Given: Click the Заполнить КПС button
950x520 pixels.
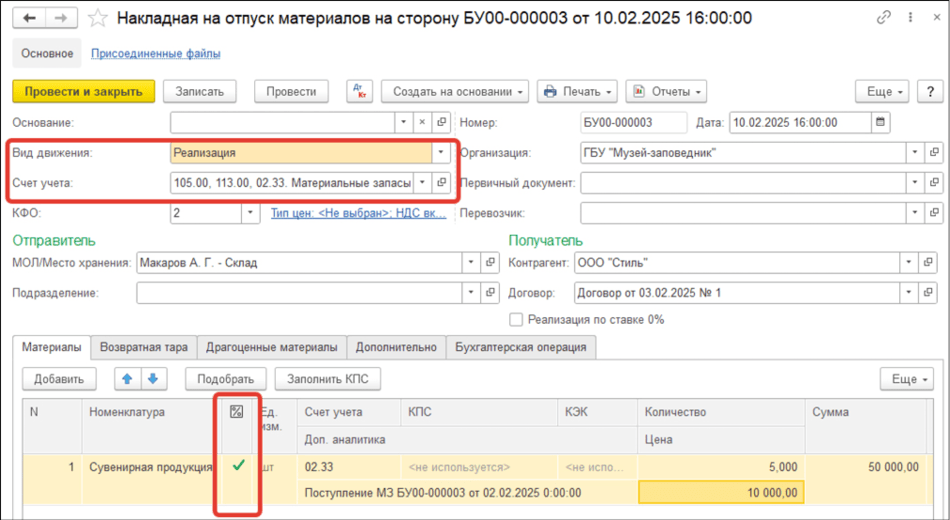Looking at the screenshot, I should tap(328, 379).
